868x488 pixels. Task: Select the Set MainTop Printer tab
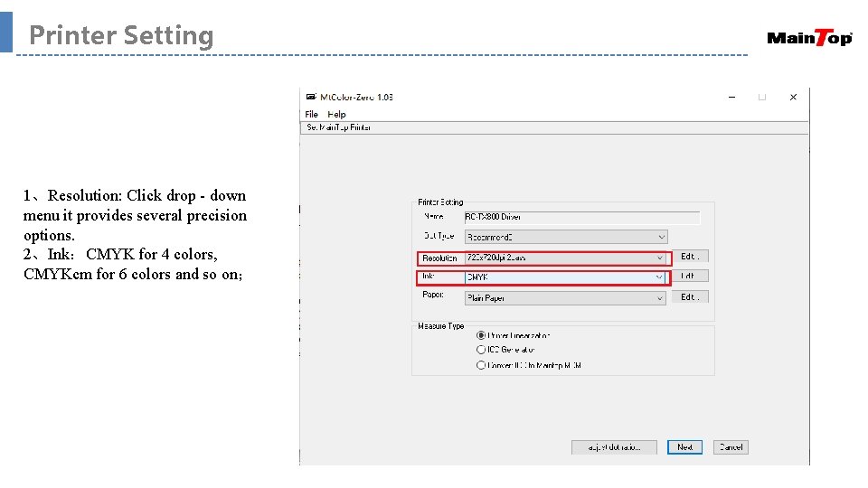coord(339,127)
